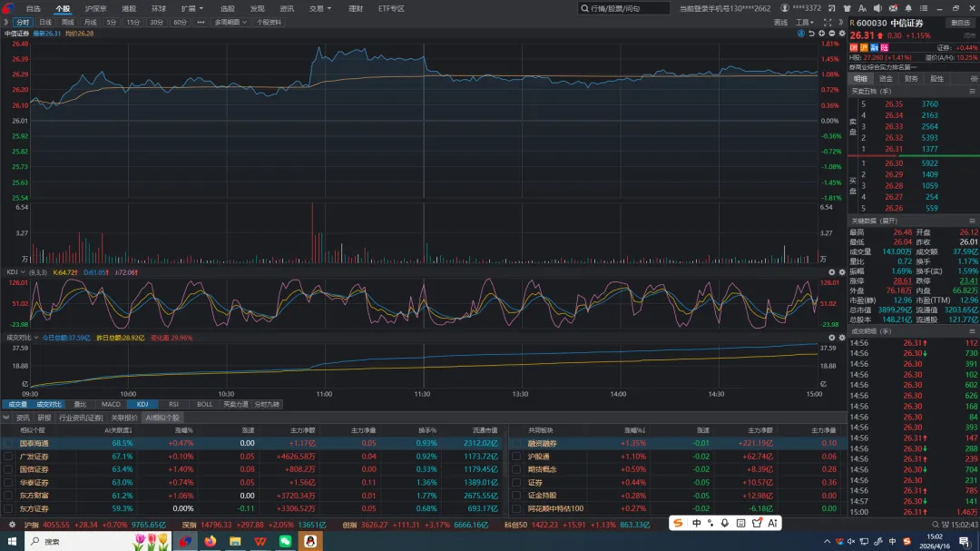Zoom in chart with plus icon
This screenshot has height=551, width=980.
[x=821, y=34]
